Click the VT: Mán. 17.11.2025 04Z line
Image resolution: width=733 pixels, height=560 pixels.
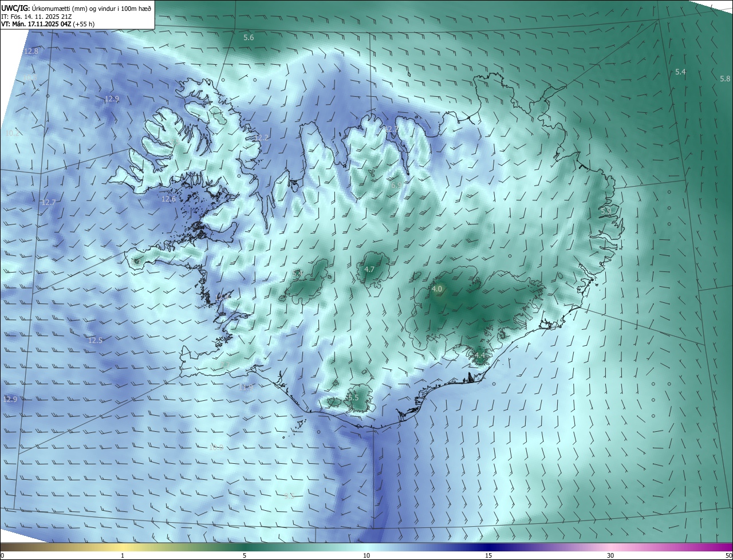[48, 24]
